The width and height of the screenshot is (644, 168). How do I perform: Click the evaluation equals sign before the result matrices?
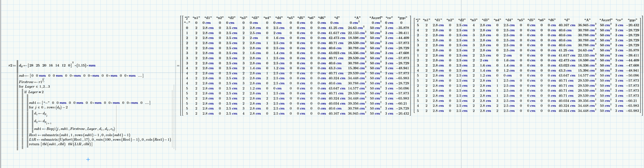(x=178, y=66)
